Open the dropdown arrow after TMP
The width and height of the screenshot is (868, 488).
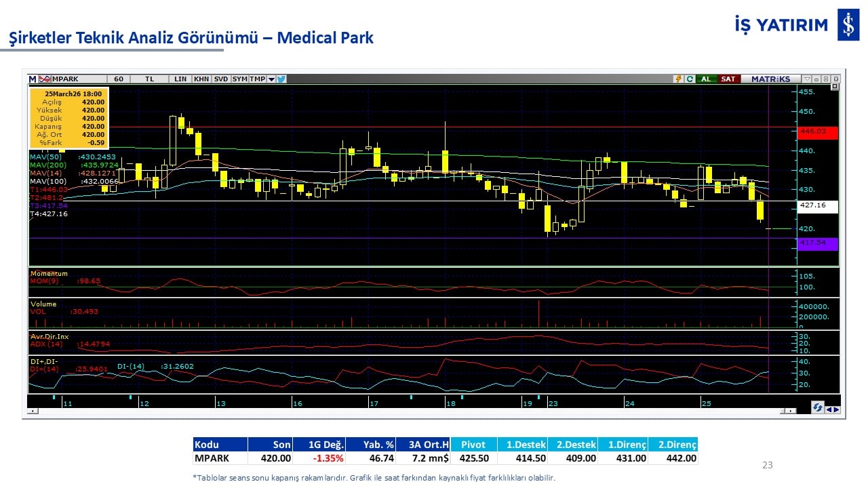[x=271, y=79]
